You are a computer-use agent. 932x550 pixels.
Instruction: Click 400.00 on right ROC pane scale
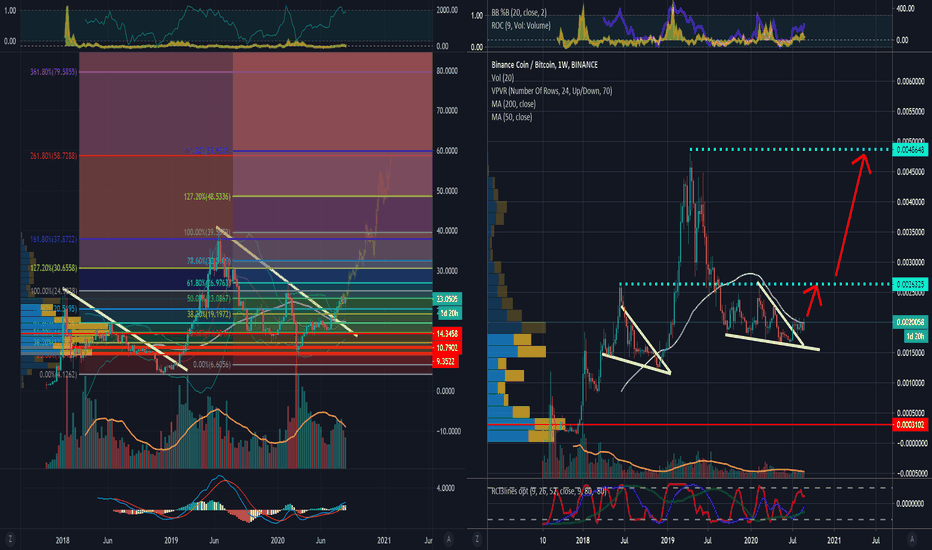(x=906, y=9)
